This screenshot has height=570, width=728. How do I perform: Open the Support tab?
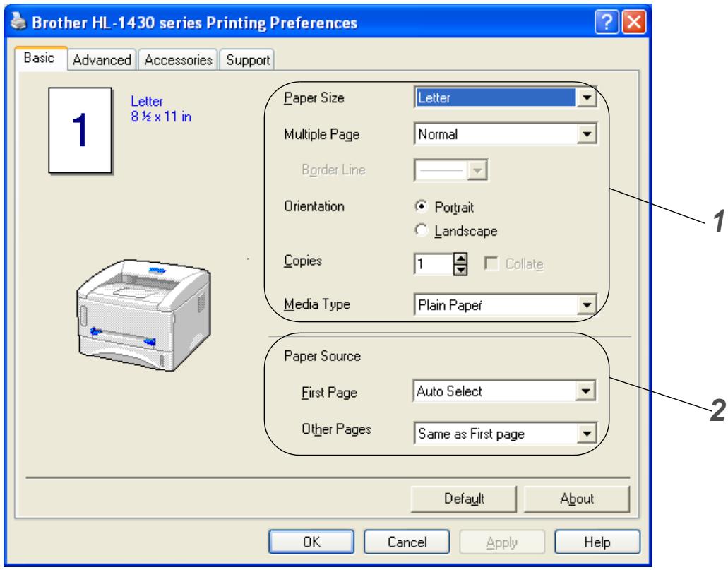coord(247,60)
